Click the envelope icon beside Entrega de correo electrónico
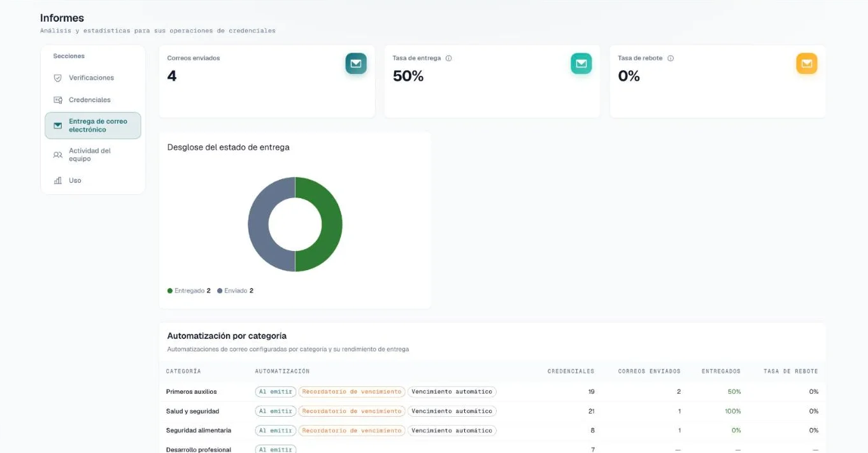 58,126
